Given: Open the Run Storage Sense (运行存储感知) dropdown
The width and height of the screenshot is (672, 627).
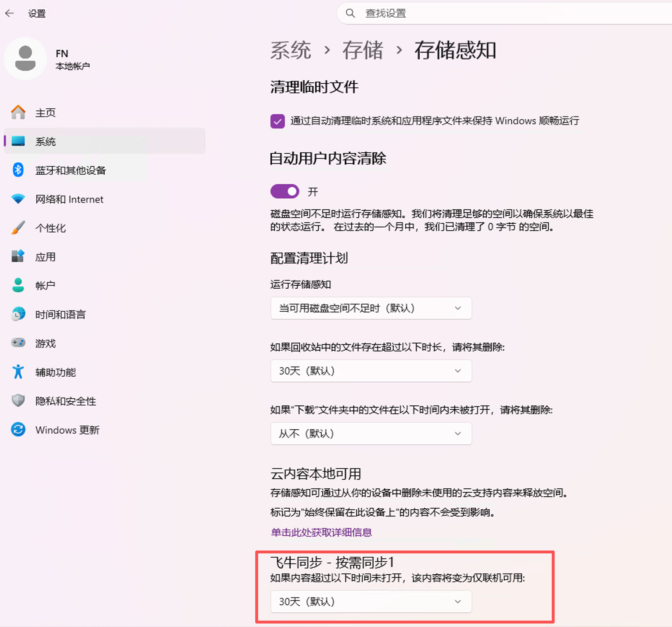Looking at the screenshot, I should 371,308.
